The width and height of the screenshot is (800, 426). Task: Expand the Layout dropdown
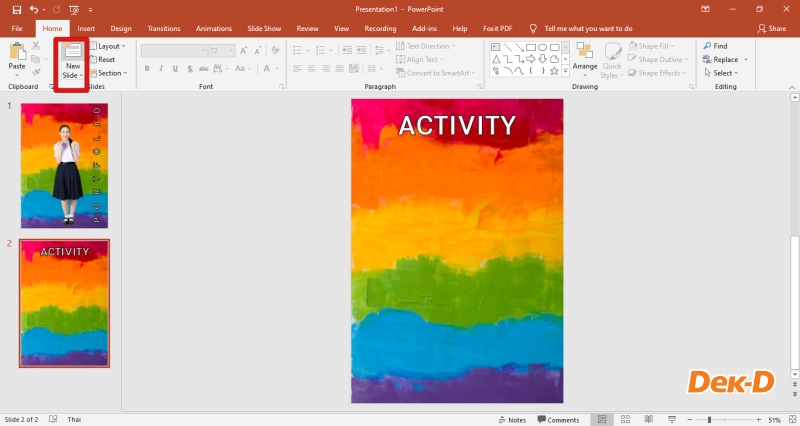pyautogui.click(x=107, y=46)
